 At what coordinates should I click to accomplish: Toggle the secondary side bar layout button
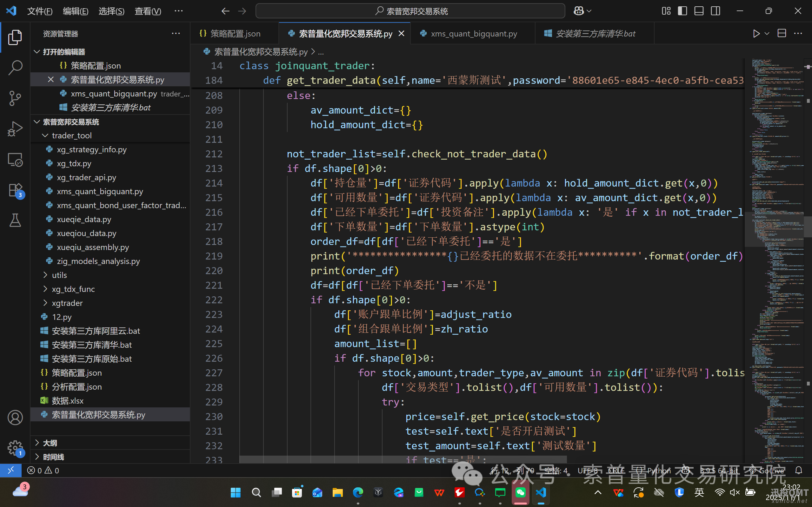point(715,11)
